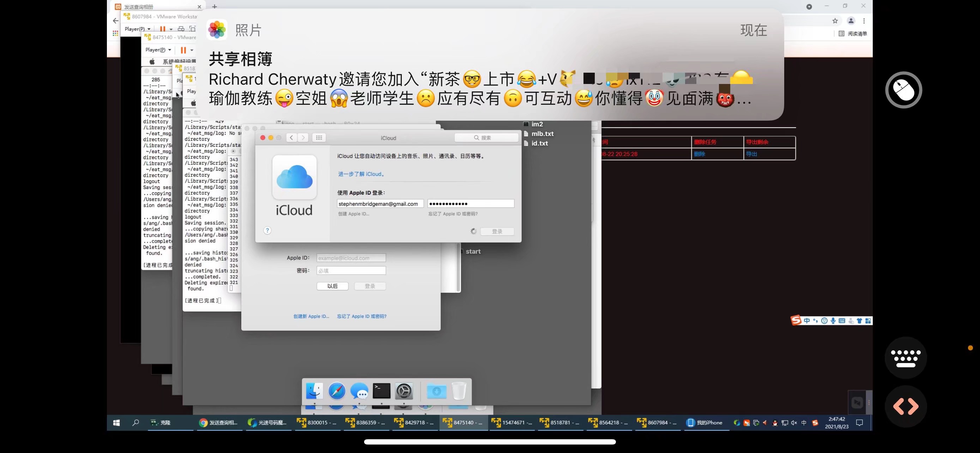Open Chrome's tab search dropdown
Viewport: 980px width, 453px height.
click(x=809, y=6)
